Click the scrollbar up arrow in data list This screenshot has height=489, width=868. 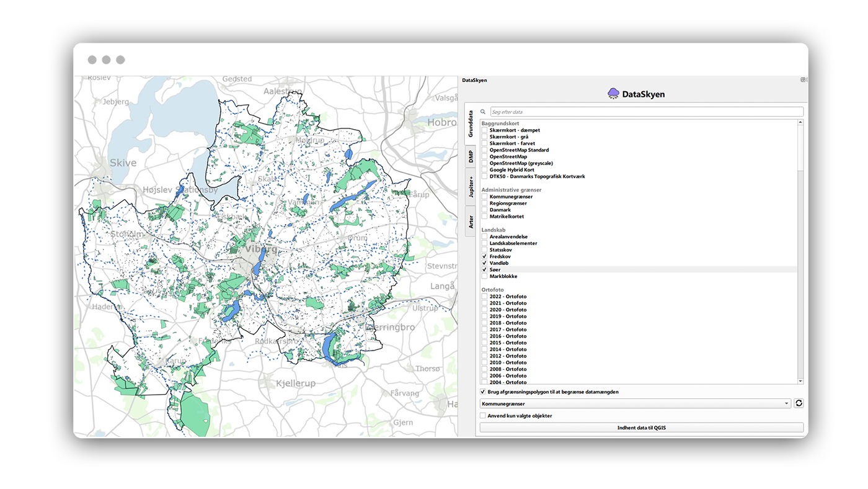tap(800, 123)
